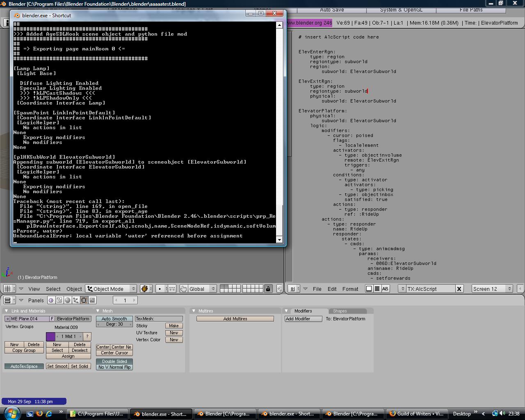Viewport: 525px width, 420px height.
Task: Switch to Guild of Writers taskbar window
Action: 416,413
